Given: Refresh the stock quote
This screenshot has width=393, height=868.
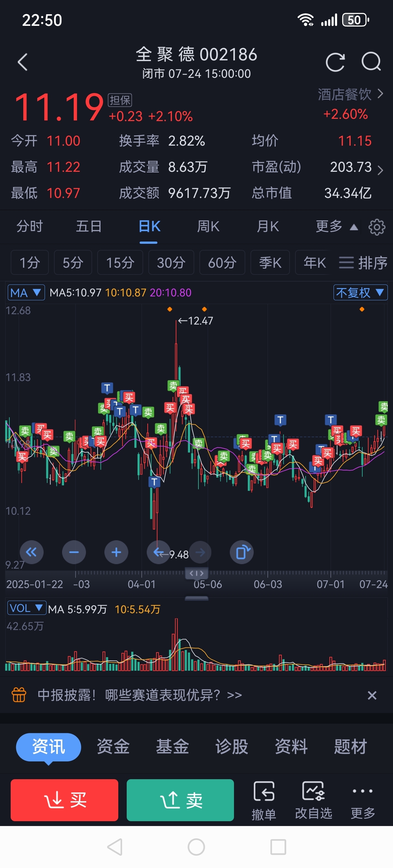Looking at the screenshot, I should click(x=335, y=62).
